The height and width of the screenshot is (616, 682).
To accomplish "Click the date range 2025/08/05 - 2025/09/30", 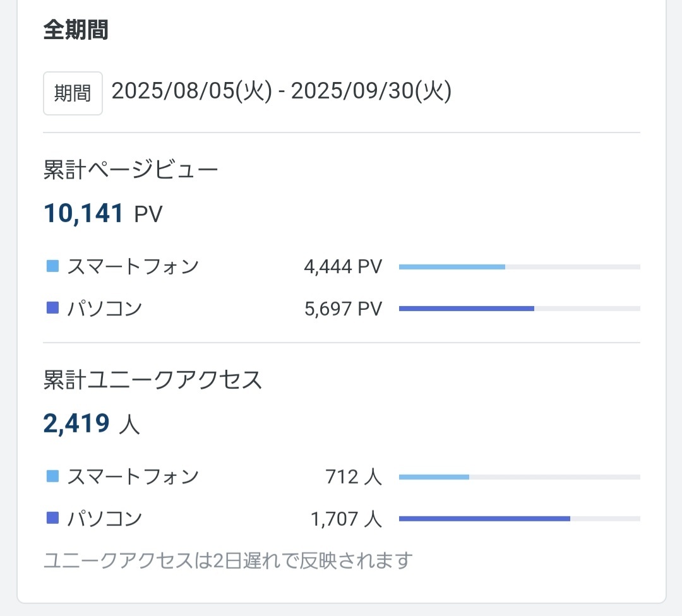I will (282, 92).
